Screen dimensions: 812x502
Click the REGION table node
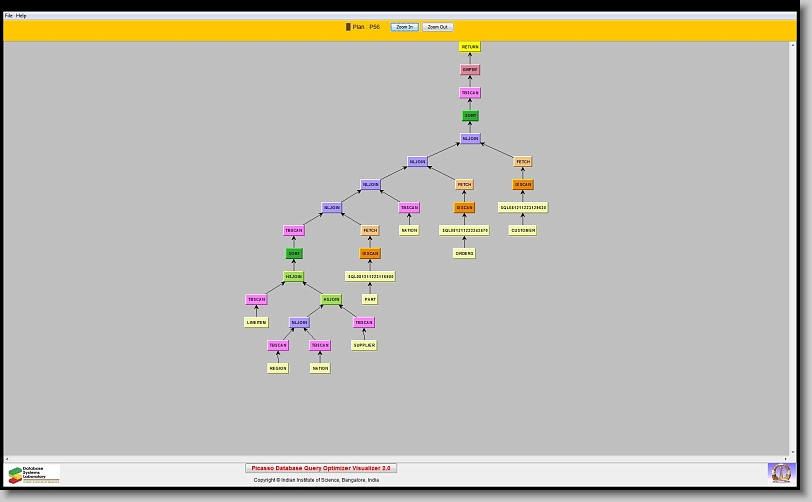pos(277,368)
